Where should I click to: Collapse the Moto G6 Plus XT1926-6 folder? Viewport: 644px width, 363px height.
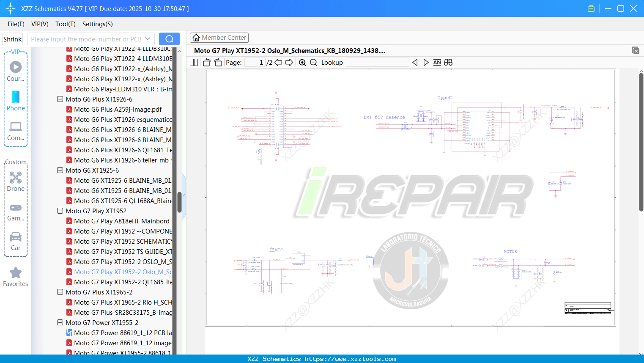[x=60, y=99]
